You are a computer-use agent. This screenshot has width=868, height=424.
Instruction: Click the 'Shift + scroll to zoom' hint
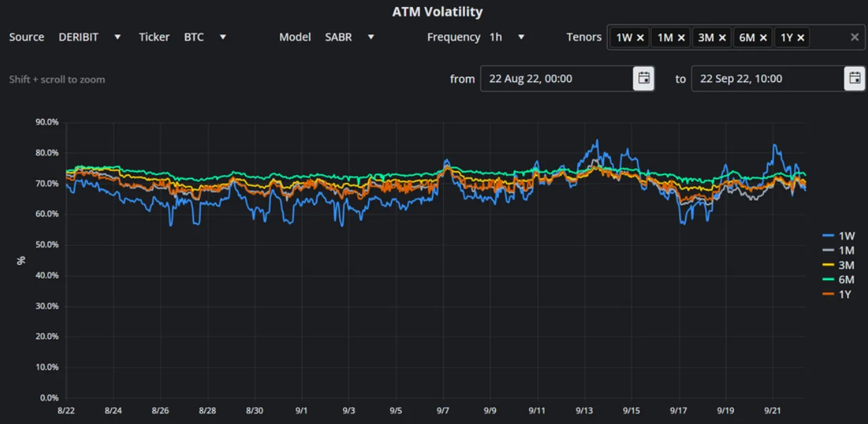click(57, 79)
